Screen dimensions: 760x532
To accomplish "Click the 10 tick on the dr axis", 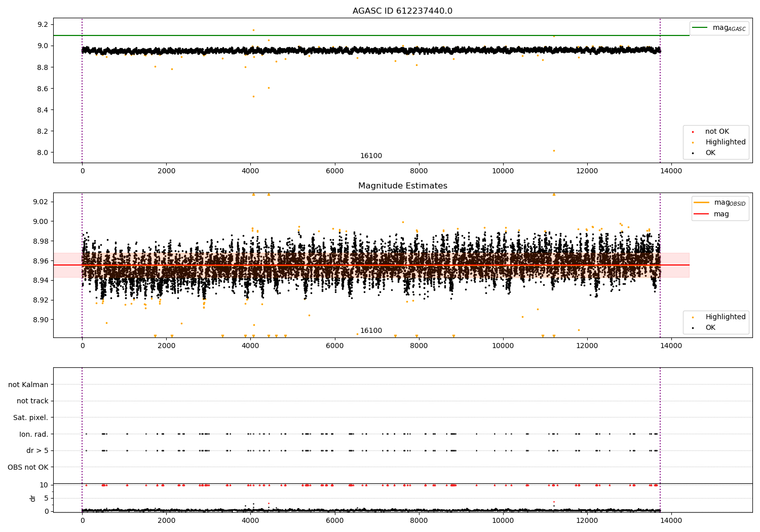I will pos(44,485).
